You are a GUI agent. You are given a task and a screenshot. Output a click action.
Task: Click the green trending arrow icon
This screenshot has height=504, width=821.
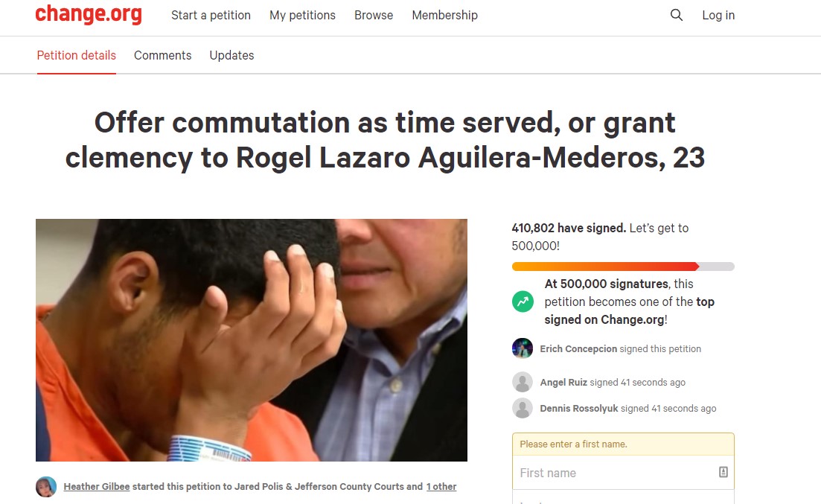(523, 302)
